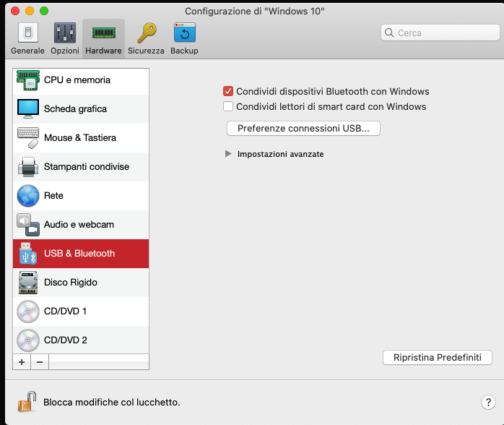Click the Stampanti condivise printer icon
Viewport: 504px width, 425px height.
[x=28, y=167]
